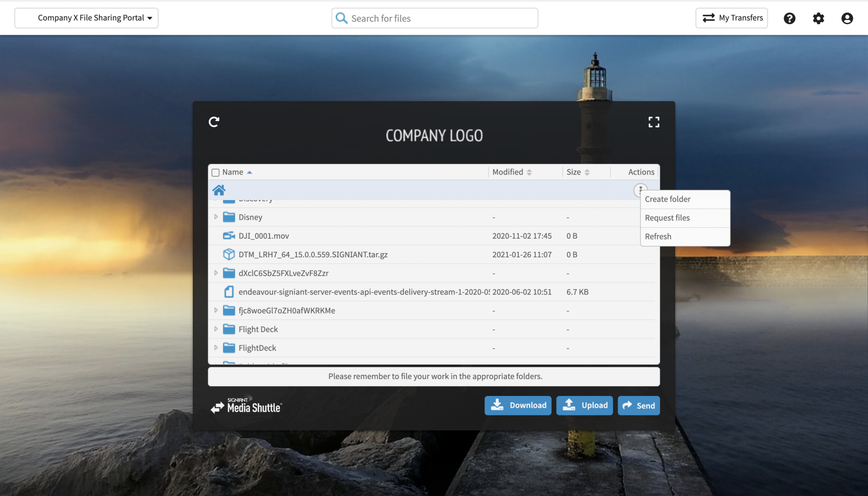Expand the fjc8woeGl7oZH0afWKRKMe folder
Image resolution: width=868 pixels, height=496 pixels.
pyautogui.click(x=216, y=310)
